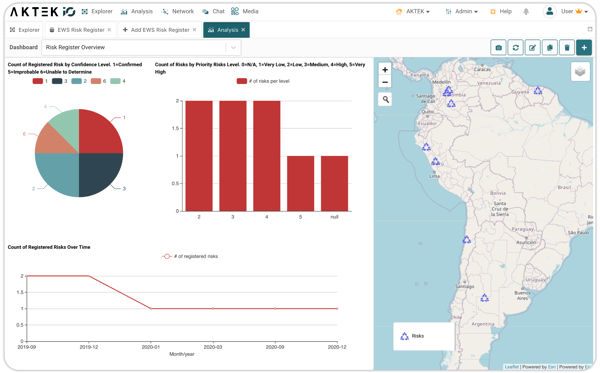
Task: Click the notifications bell icon
Action: 526,11
